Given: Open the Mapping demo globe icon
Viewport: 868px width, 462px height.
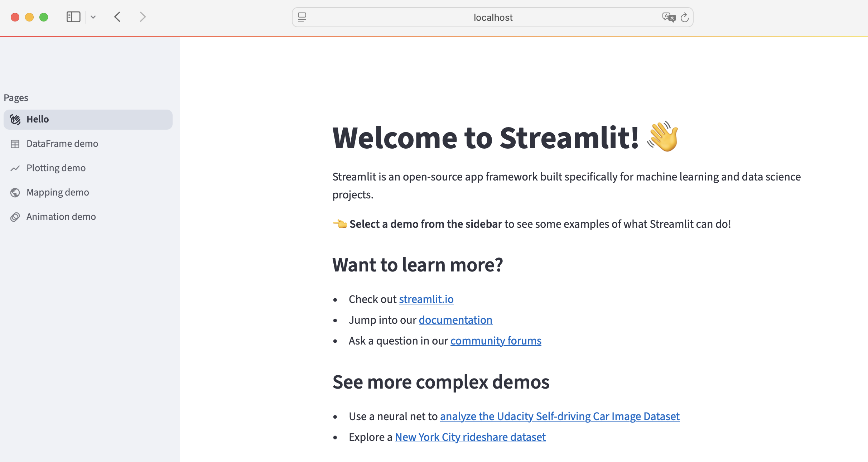Looking at the screenshot, I should [15, 192].
